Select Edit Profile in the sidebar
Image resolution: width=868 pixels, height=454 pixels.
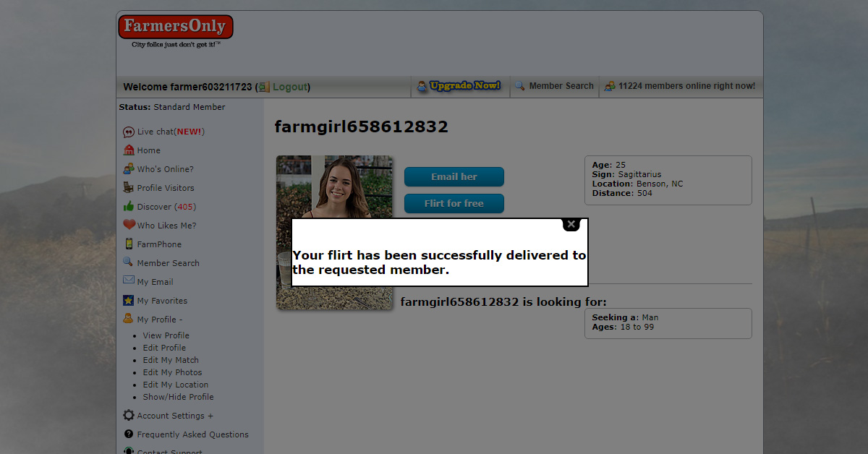tap(164, 348)
